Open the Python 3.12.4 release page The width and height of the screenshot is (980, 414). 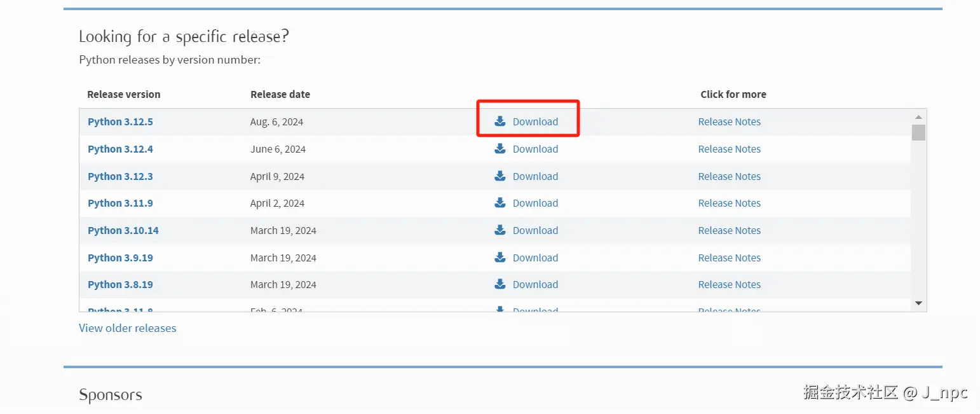tap(120, 149)
